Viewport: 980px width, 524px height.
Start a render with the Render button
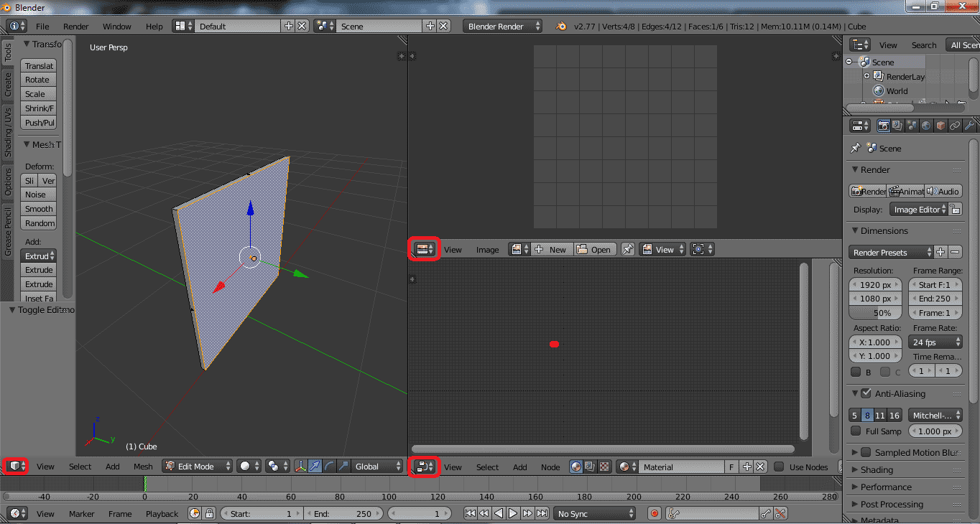867,191
